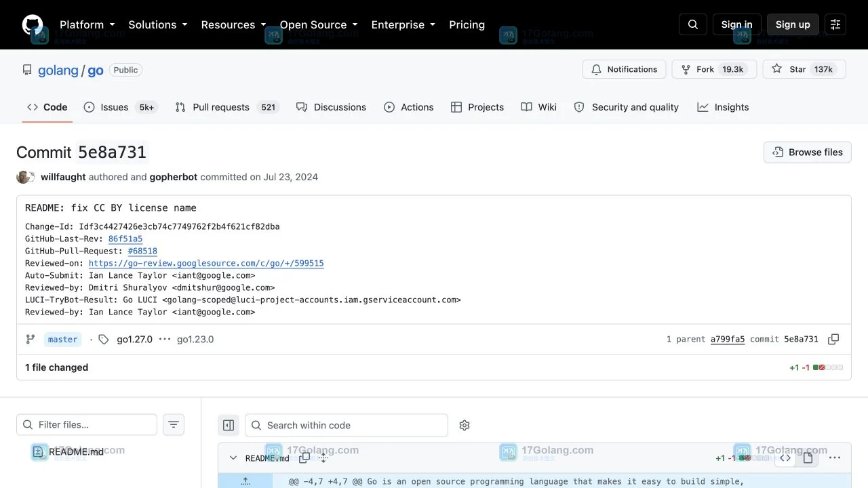Screen dimensions: 868x488
Task: Copy README.md file path
Action: [304, 458]
